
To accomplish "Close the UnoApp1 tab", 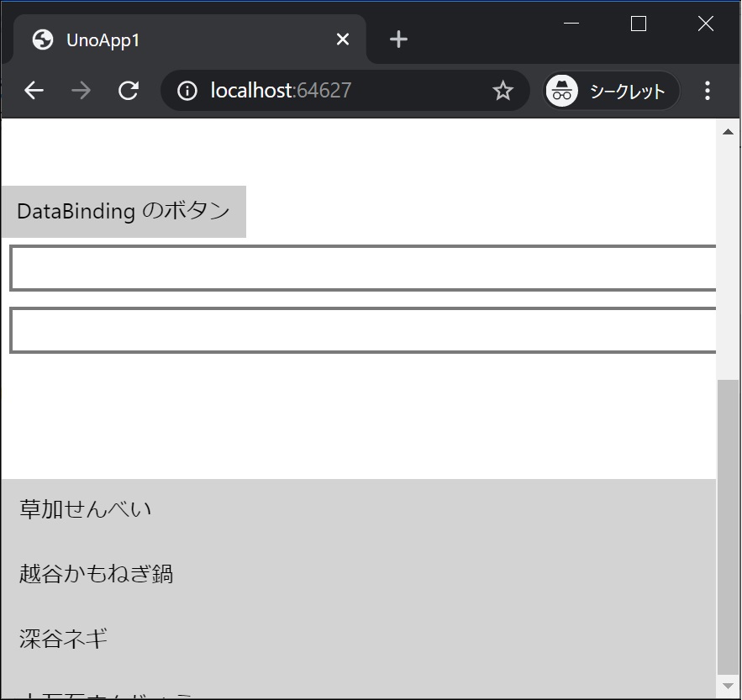I will point(342,39).
